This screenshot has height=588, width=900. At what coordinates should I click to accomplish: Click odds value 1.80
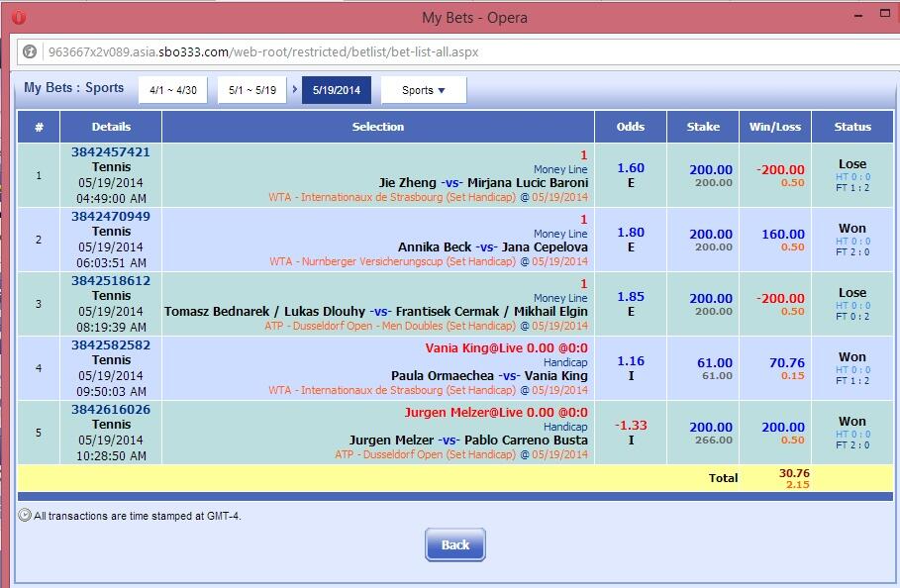tap(631, 232)
